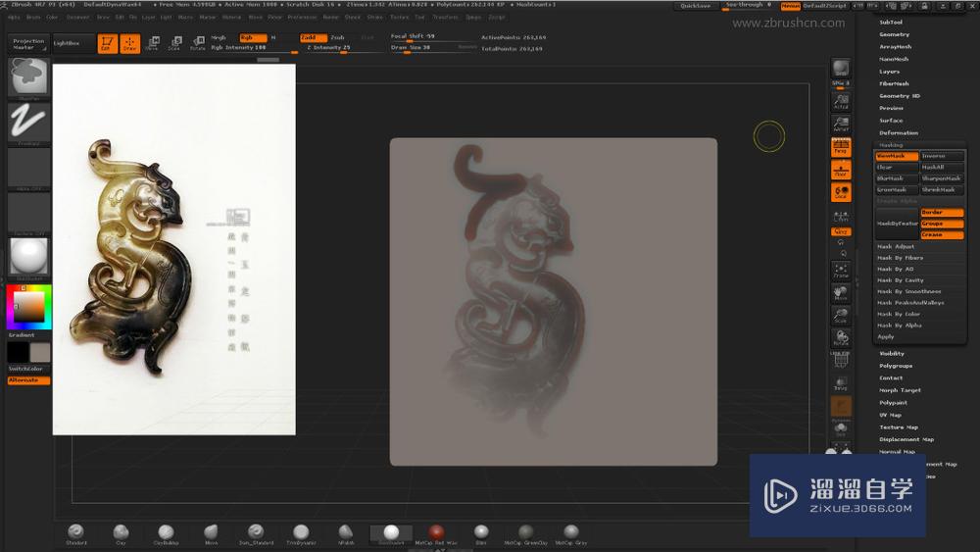
Task: Click the QuickSave button
Action: 695,6
